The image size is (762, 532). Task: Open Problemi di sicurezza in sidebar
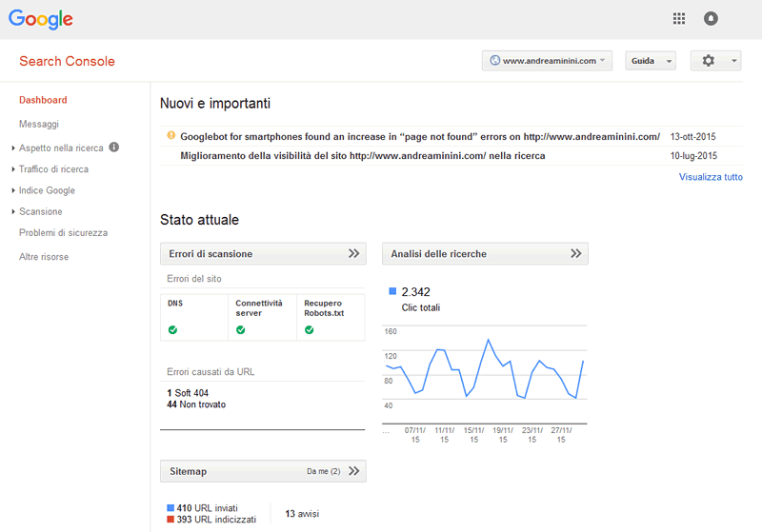pyautogui.click(x=63, y=233)
